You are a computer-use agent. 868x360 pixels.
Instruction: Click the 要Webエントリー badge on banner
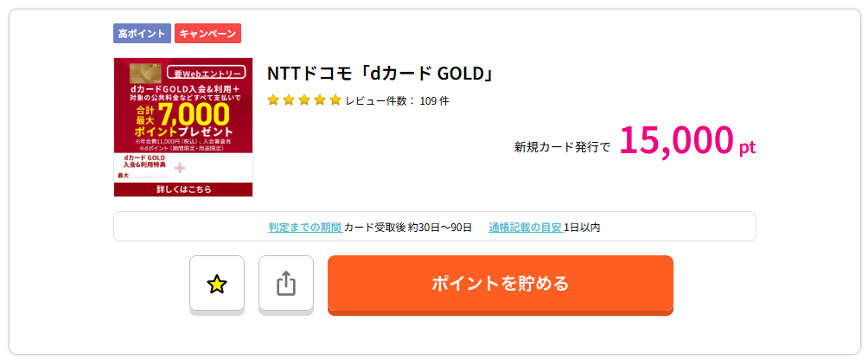(208, 74)
